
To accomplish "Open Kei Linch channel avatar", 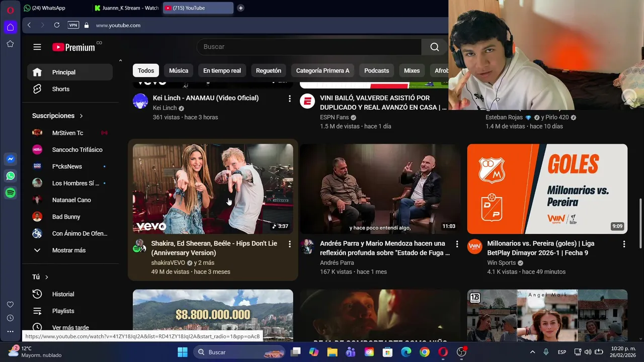I will pyautogui.click(x=140, y=101).
